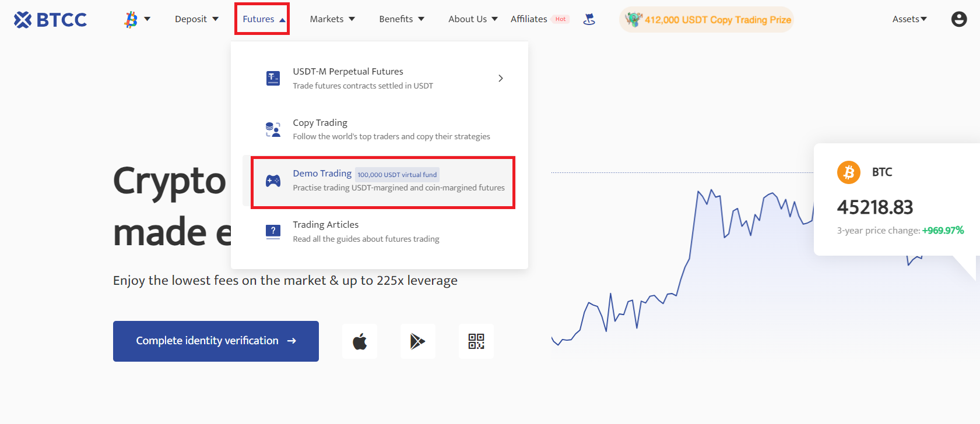Open the 412,000 USDT Copy Trading Prize banner
Viewport: 980px width, 424px height.
707,20
